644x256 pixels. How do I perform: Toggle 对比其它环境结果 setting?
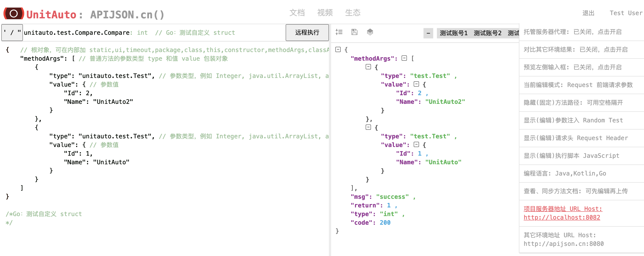point(582,50)
